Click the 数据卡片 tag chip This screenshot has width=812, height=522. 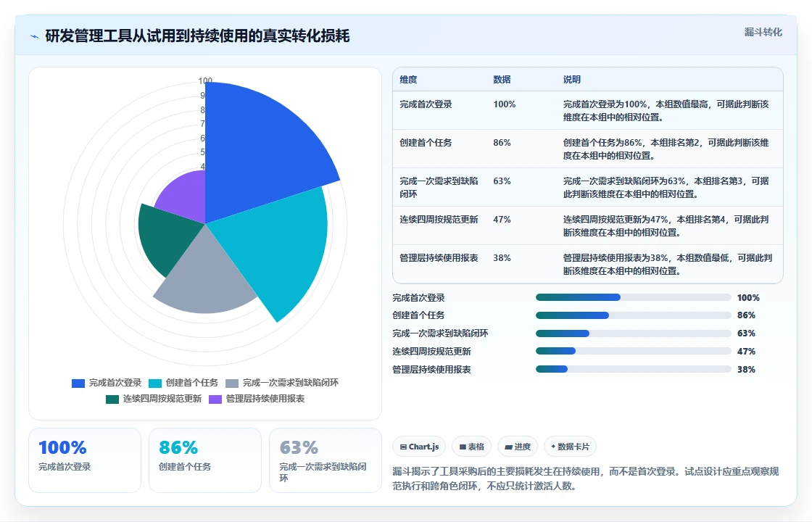point(570,447)
